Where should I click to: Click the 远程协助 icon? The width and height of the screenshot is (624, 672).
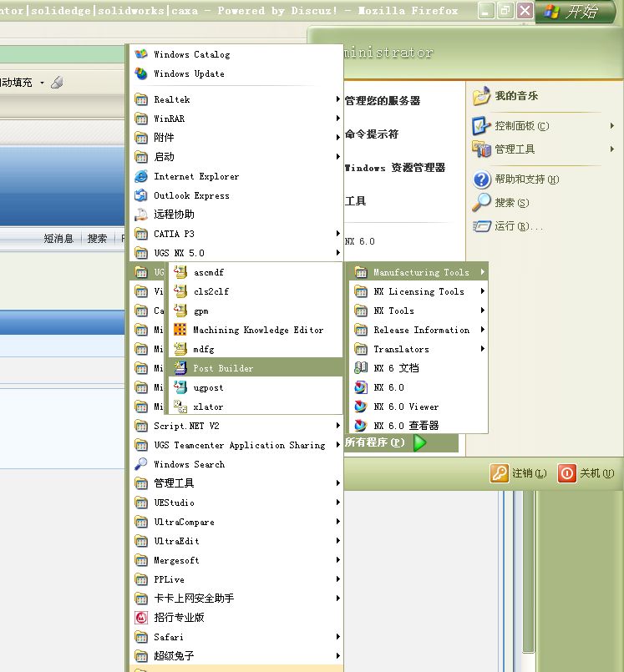[141, 215]
